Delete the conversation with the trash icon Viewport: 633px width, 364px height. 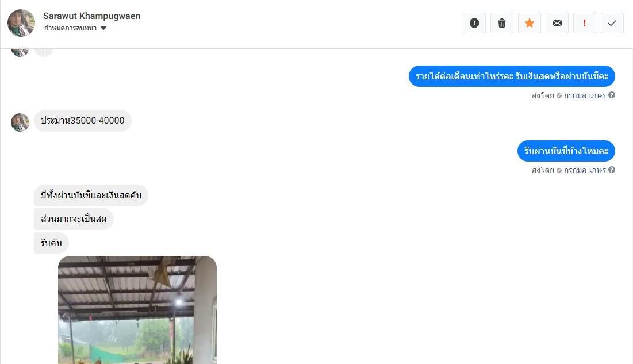[502, 23]
